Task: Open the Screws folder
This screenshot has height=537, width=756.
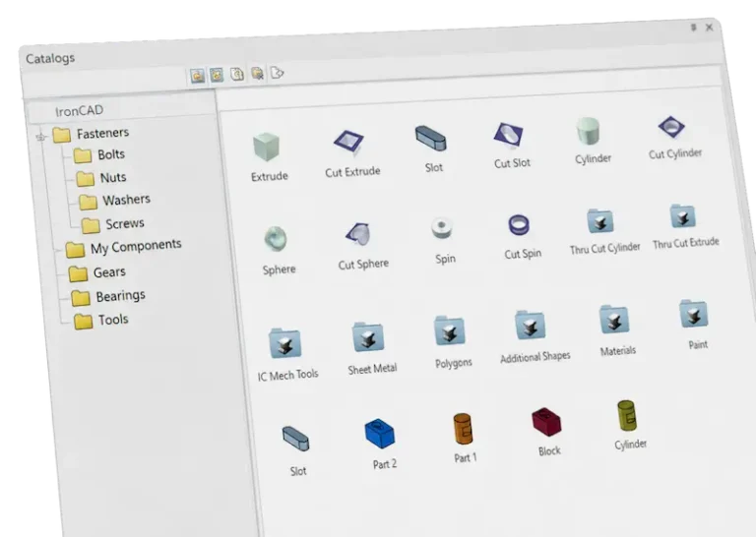Action: [113, 224]
